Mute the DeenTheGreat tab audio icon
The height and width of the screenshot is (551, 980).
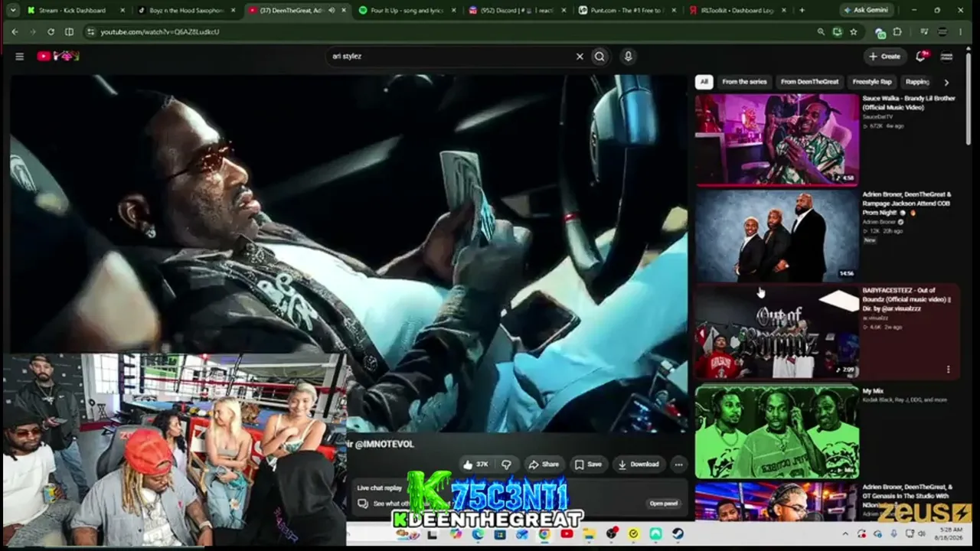332,11
